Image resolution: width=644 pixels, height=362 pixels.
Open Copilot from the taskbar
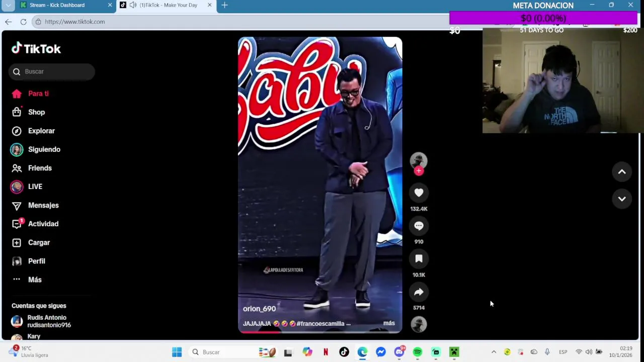click(307, 352)
